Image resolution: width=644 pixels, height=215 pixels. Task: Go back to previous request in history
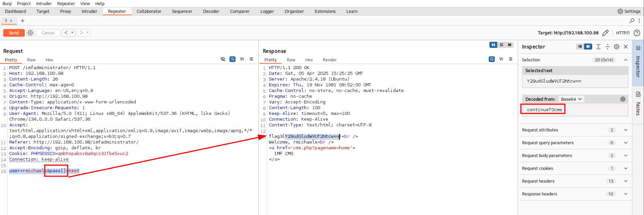click(x=66, y=33)
